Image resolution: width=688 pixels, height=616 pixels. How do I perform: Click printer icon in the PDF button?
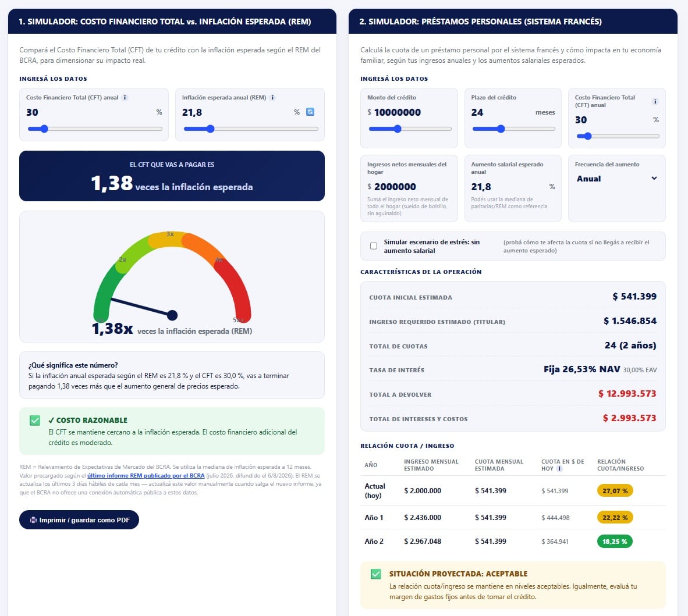33,520
